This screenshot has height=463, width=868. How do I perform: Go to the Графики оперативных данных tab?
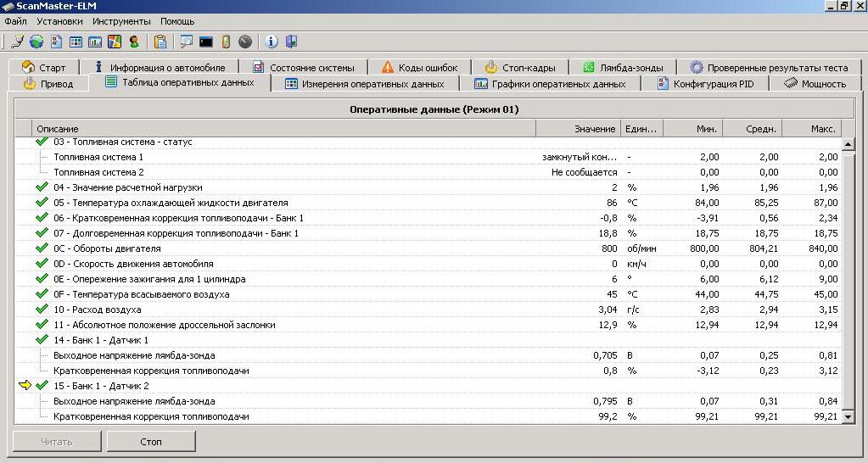point(550,84)
